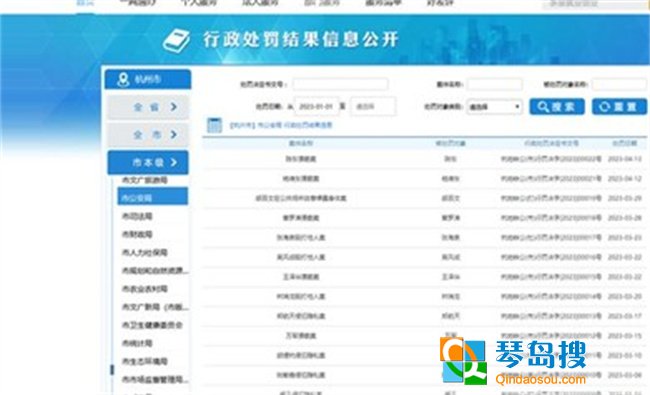Click the calendar icon above the results table

click(214, 125)
